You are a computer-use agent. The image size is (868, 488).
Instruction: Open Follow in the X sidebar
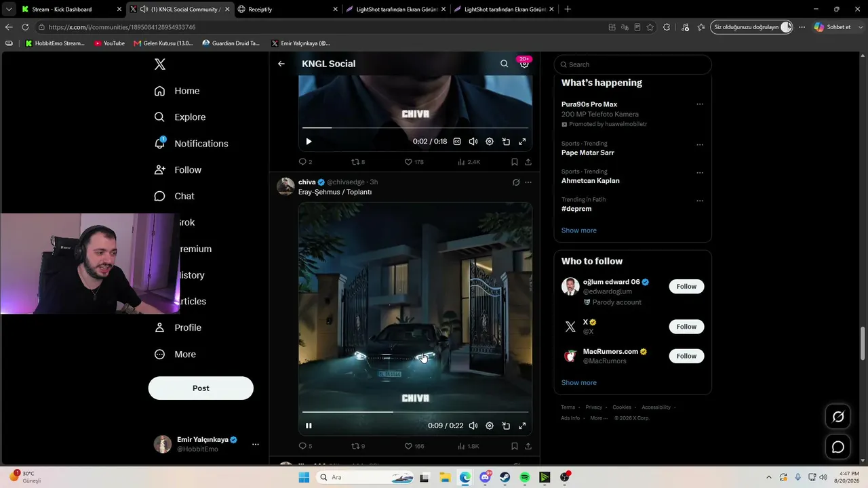pyautogui.click(x=178, y=170)
